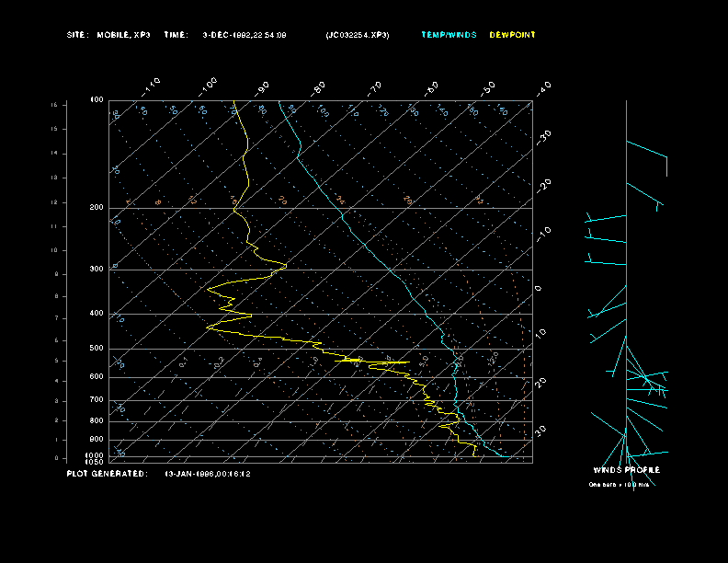Image resolution: width=728 pixels, height=563 pixels.
Task: Click the '13' height-axis tick label
Action: [54, 178]
